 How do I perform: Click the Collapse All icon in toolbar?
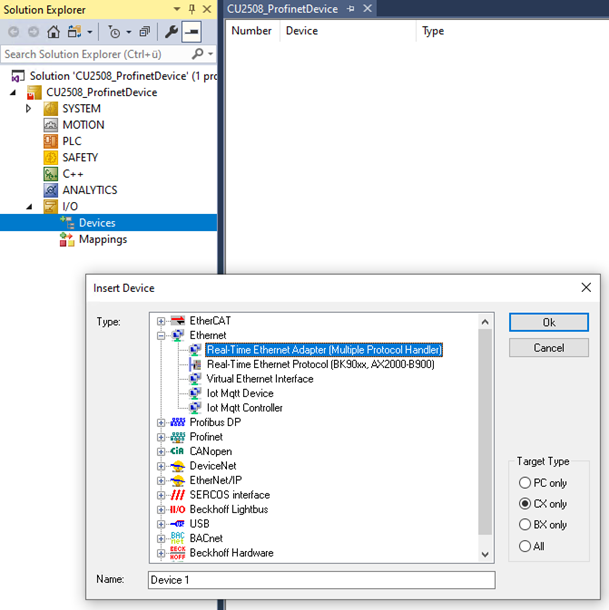(x=145, y=32)
